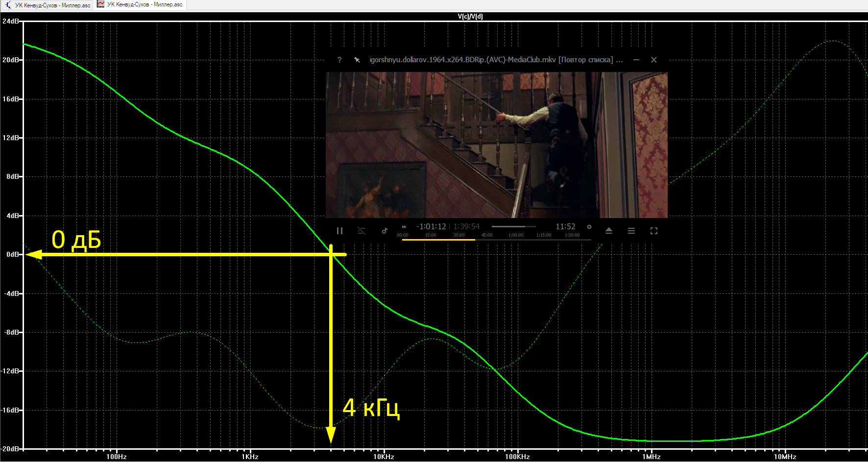This screenshot has height=462, width=868.
Task: Click the 10KHz label on frequency axis
Action: (384, 457)
